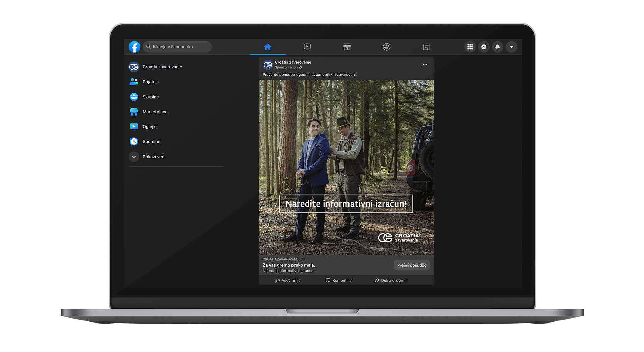Show notifications bell panel
Image resolution: width=644 pixels, height=352 pixels.
[x=497, y=47]
